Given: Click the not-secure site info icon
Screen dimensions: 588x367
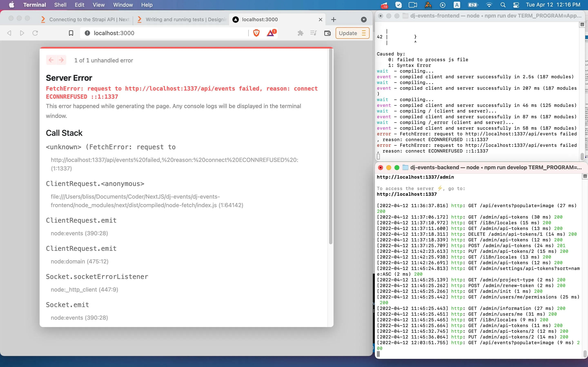Looking at the screenshot, I should coord(87,33).
